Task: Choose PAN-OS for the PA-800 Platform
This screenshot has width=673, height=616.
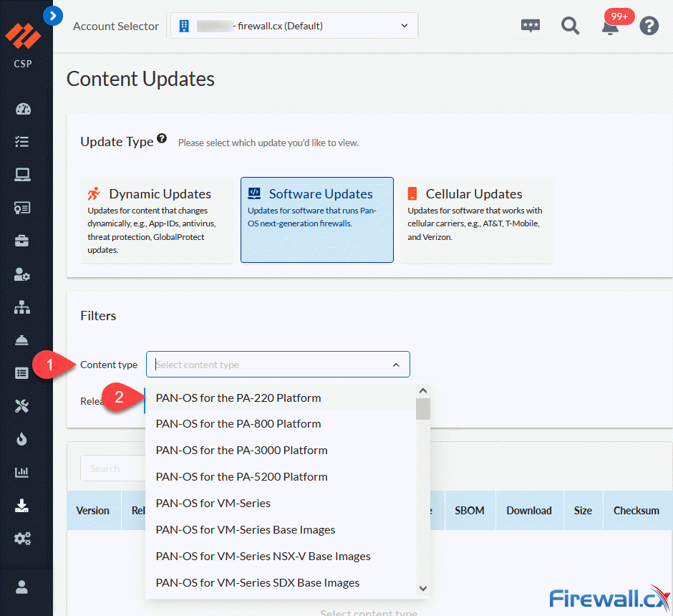Action: click(280, 424)
